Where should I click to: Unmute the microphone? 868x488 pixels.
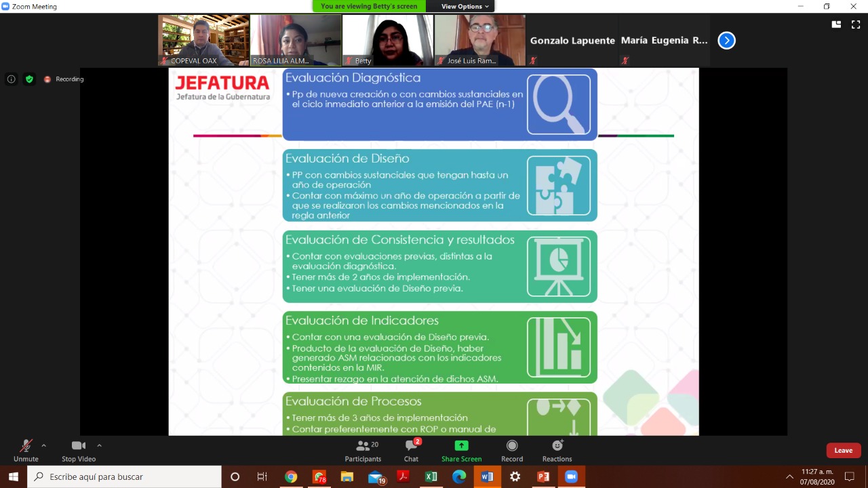point(26,450)
